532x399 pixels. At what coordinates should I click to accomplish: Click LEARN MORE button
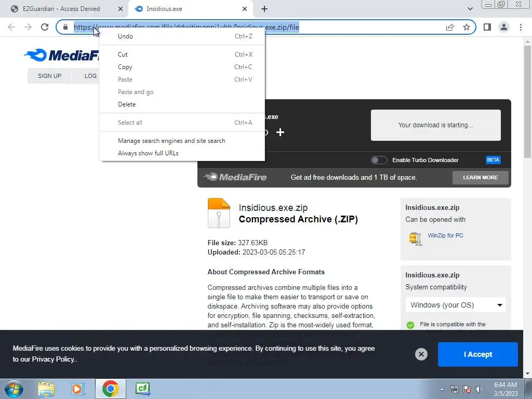[481, 178]
